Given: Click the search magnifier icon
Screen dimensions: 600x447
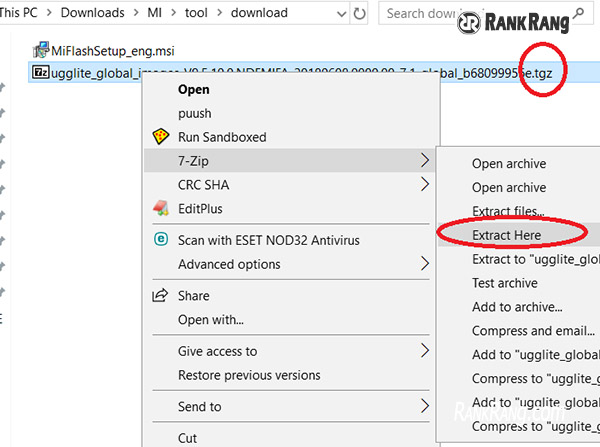Looking at the screenshot, I should pyautogui.click(x=579, y=13).
